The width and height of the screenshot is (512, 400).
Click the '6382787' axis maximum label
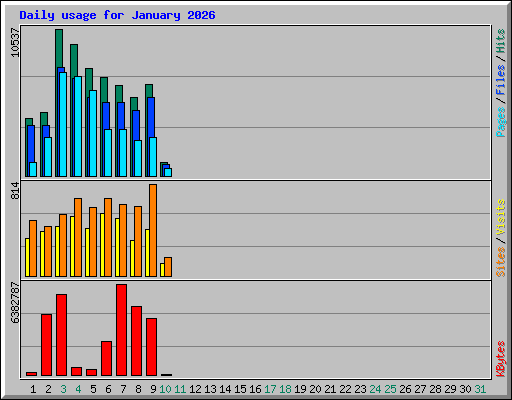[x=15, y=303]
